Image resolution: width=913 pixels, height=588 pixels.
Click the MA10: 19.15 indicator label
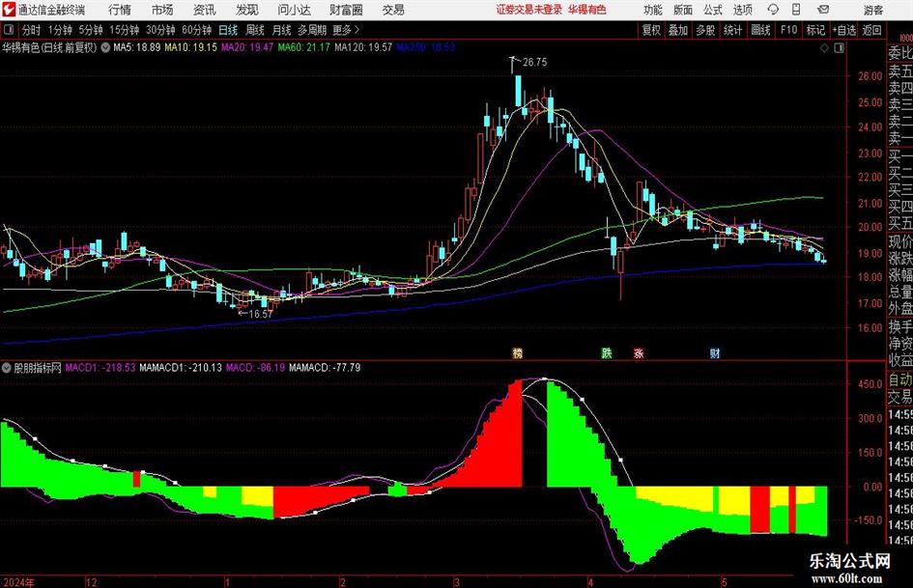pos(190,47)
